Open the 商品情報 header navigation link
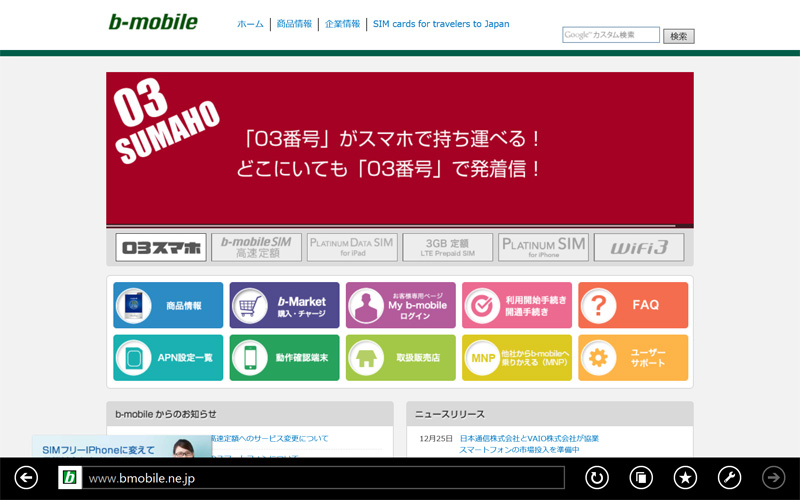This screenshot has height=500, width=800. pos(294,24)
